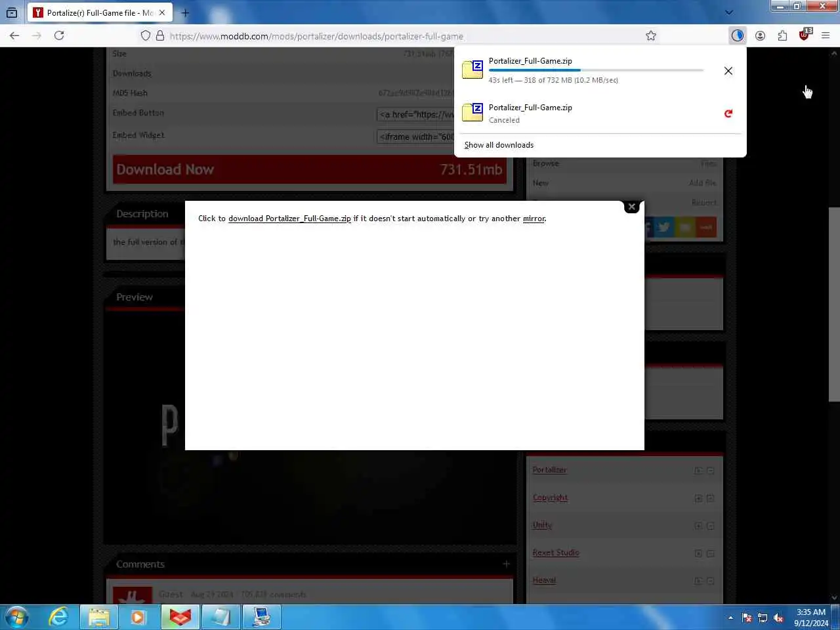Open the Portalizer tag link
This screenshot has width=840, height=630.
click(549, 470)
